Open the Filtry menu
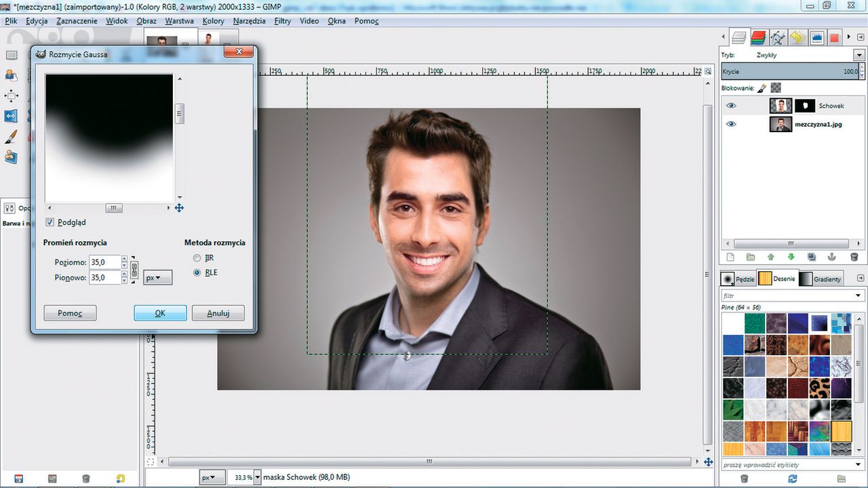 click(x=283, y=21)
